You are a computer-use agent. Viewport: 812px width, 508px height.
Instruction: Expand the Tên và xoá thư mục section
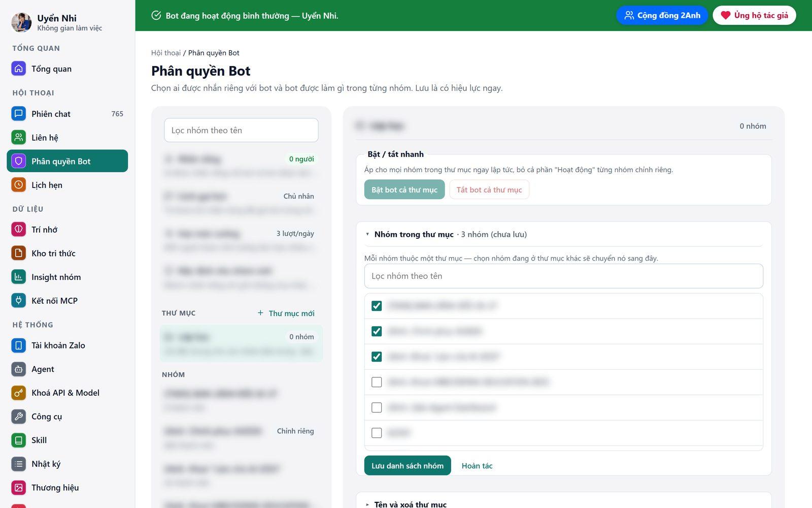367,504
